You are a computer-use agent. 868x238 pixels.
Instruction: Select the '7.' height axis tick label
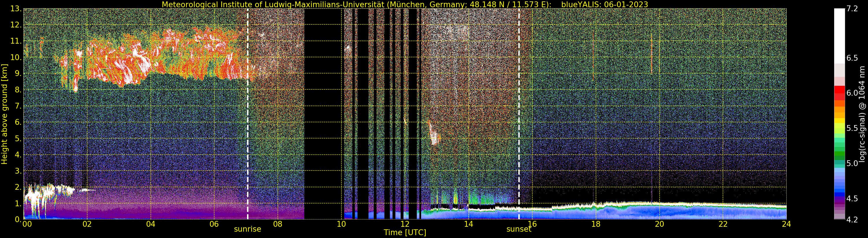click(x=18, y=106)
